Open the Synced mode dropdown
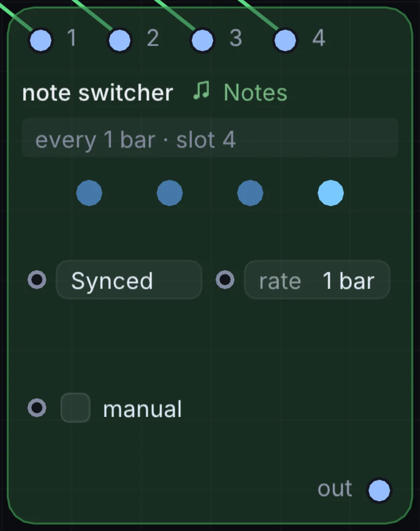This screenshot has height=531, width=420. pyautogui.click(x=129, y=279)
